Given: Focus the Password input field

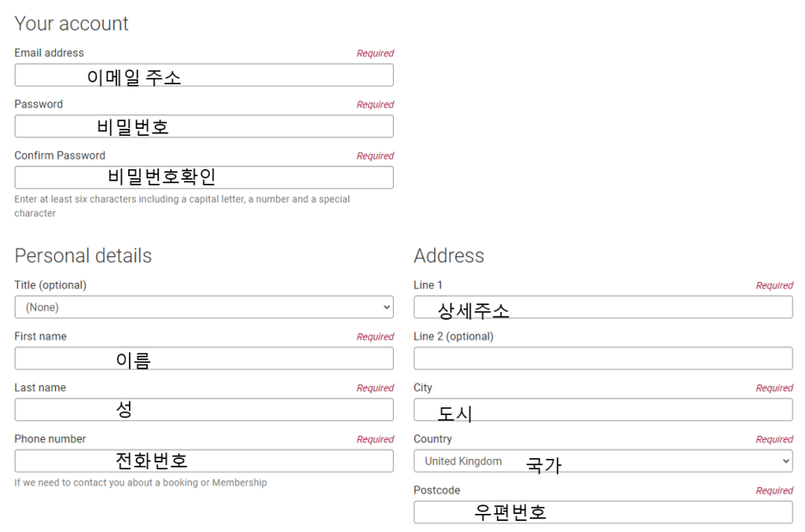Looking at the screenshot, I should pos(204,126).
